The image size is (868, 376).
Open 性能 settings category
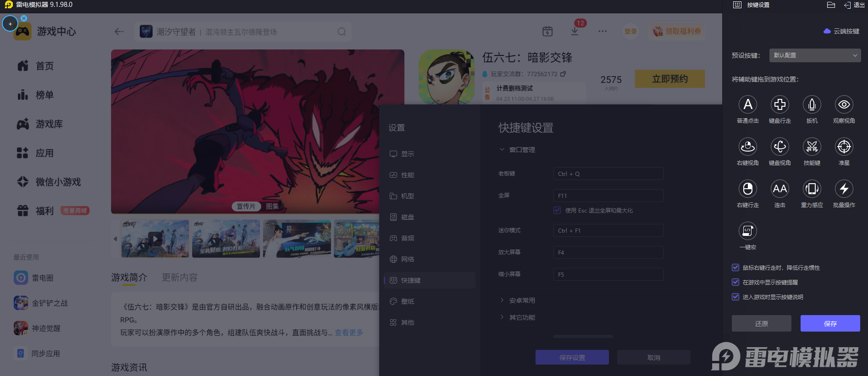point(429,175)
